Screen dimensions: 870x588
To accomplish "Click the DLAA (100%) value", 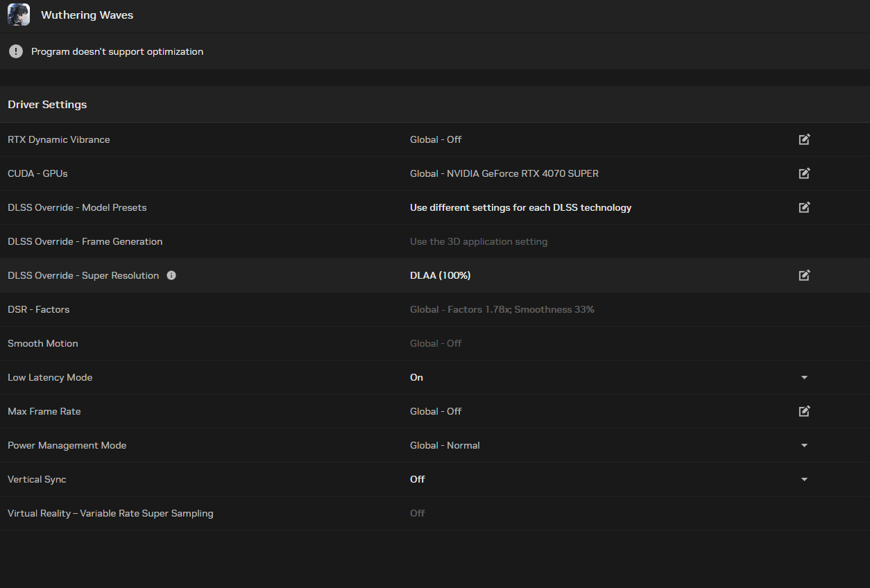I will [441, 275].
